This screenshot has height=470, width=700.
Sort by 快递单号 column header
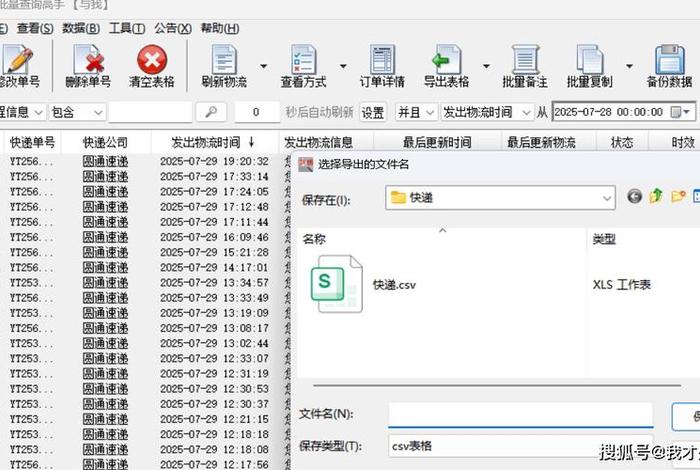point(32,142)
